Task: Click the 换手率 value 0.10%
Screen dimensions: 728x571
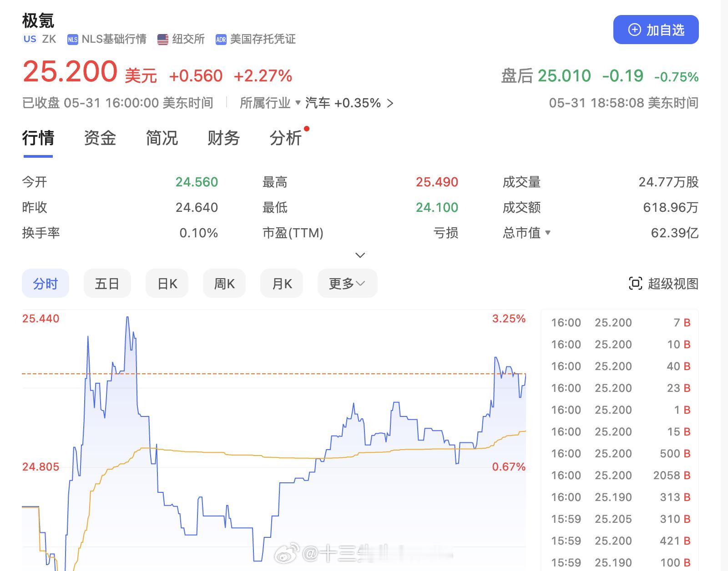Action: pyautogui.click(x=199, y=233)
